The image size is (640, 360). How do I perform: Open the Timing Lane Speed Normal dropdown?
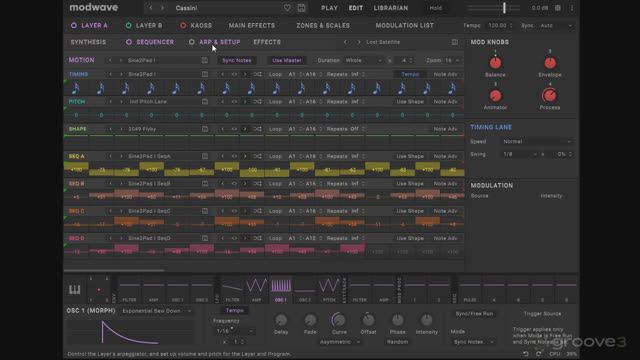[537, 141]
